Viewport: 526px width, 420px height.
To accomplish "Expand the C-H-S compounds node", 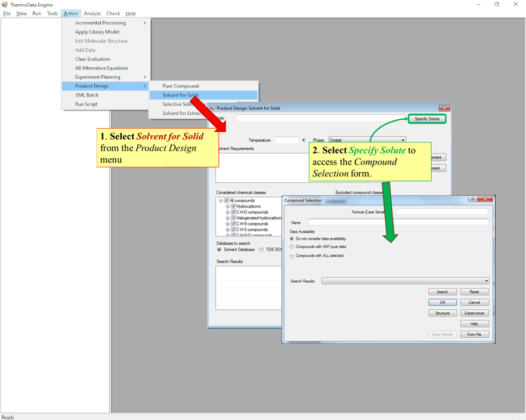I will [228, 229].
